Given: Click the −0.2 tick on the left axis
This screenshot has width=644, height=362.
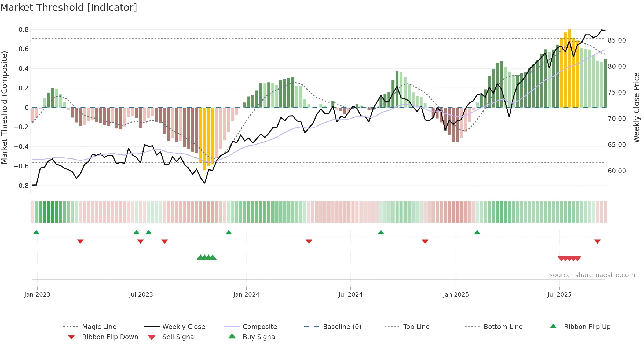Looking at the screenshot, I should (x=21, y=127).
